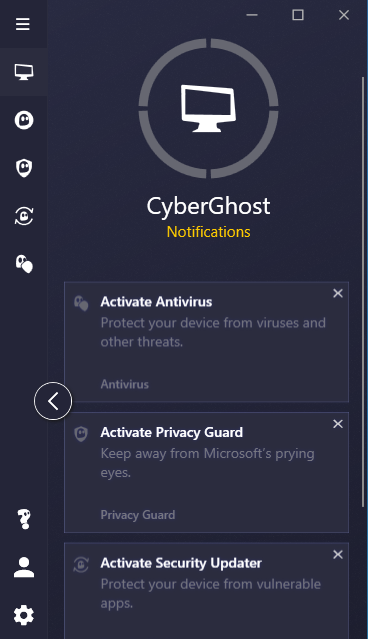
Task: Select the monitor overview sidebar icon
Action: pyautogui.click(x=24, y=72)
